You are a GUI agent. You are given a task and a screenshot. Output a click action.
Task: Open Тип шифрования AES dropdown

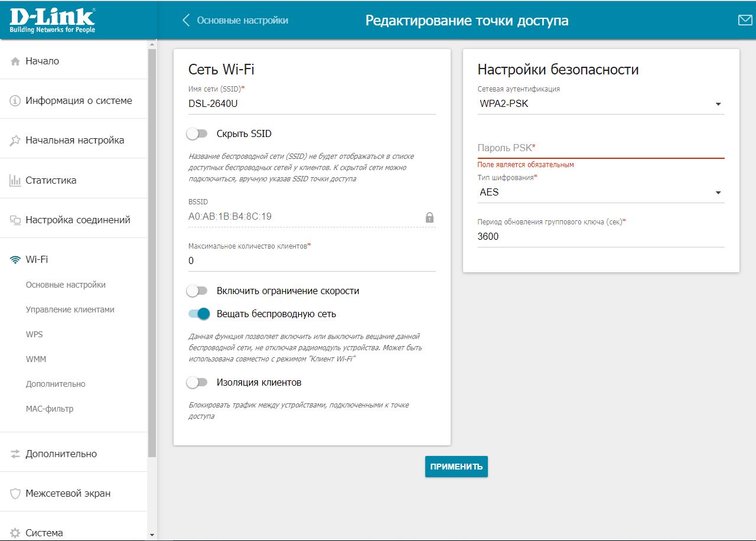[x=601, y=193]
